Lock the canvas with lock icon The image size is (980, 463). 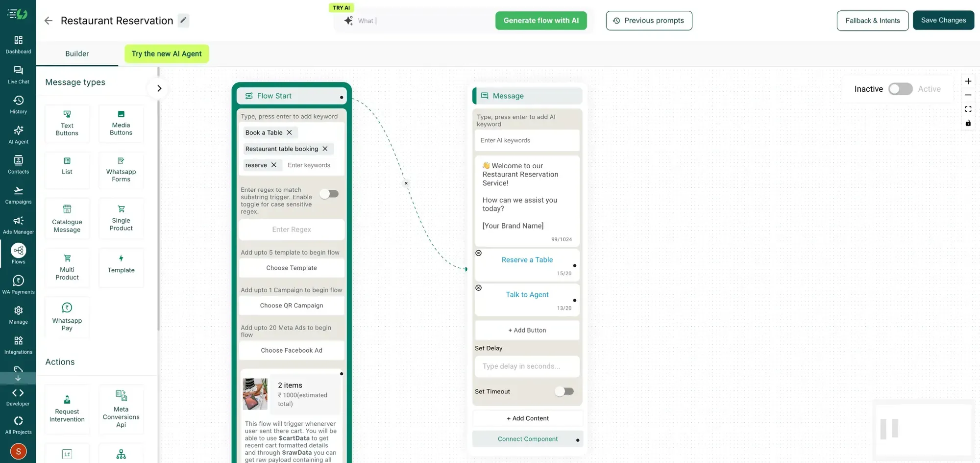point(968,123)
